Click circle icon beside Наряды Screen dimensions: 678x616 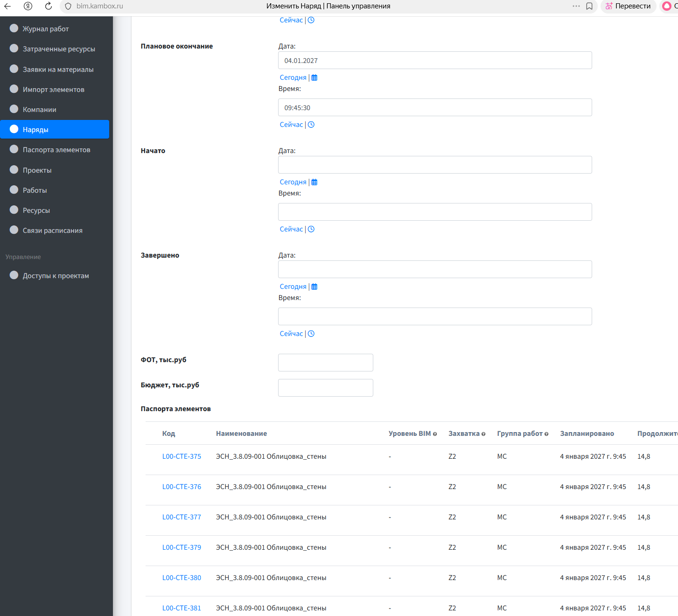click(14, 129)
